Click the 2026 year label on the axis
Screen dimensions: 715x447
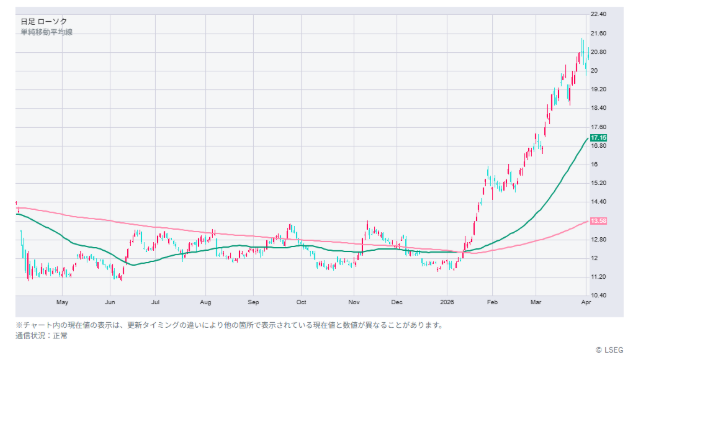tap(447, 301)
